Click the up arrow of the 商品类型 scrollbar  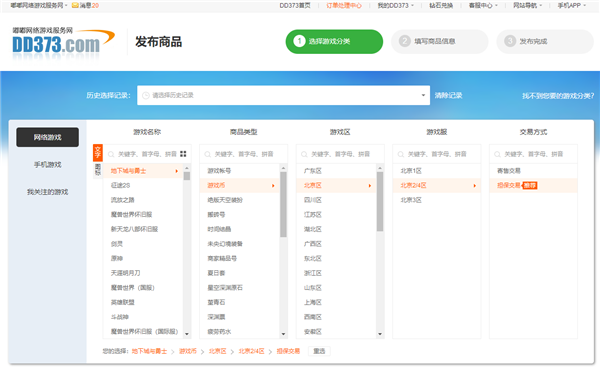(283, 168)
